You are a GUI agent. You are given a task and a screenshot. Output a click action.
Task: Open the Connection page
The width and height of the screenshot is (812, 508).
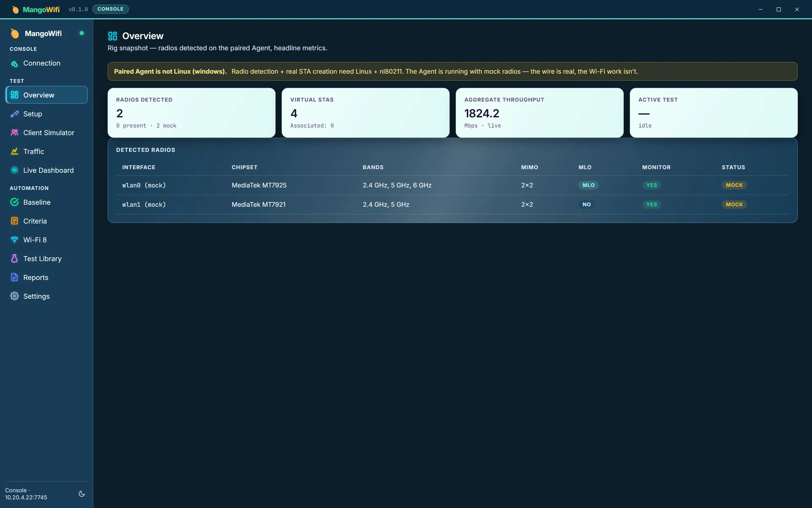coord(47,63)
